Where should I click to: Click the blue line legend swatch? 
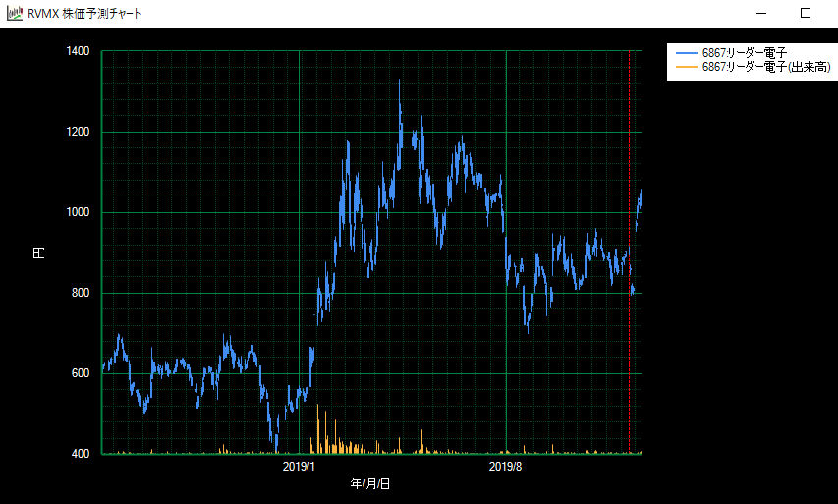[x=686, y=52]
